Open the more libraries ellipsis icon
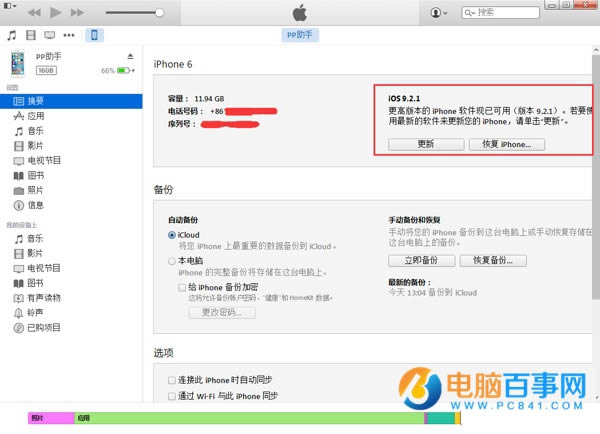 [69, 36]
